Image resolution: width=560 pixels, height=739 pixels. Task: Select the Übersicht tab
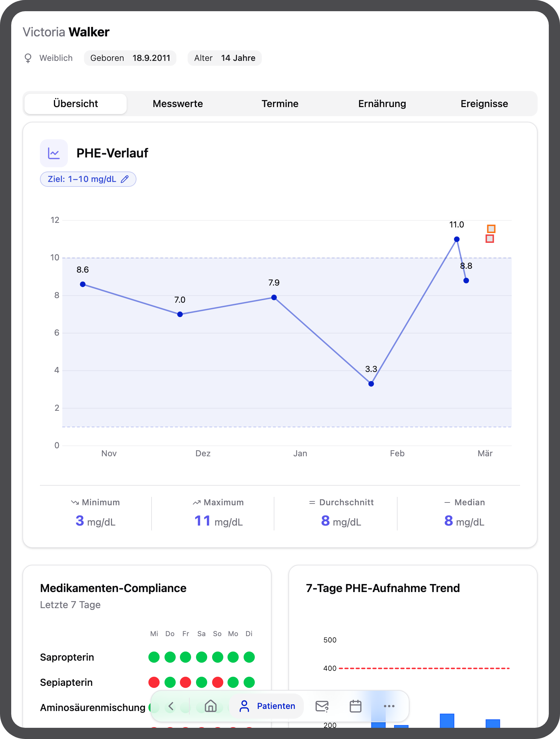click(76, 104)
